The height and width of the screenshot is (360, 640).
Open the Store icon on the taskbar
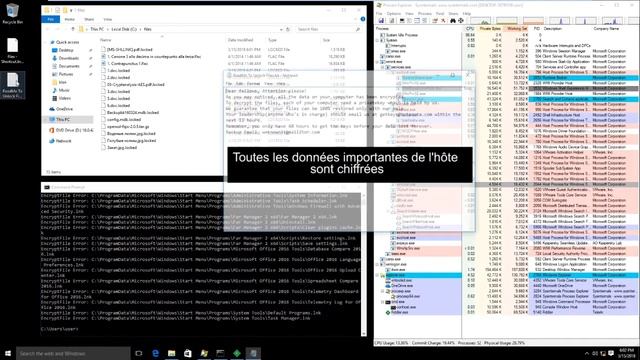click(x=188, y=353)
